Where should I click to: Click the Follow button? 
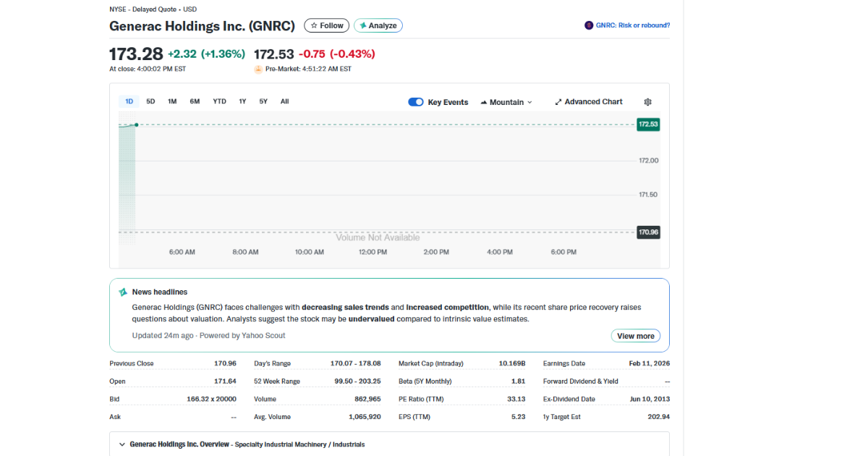tap(326, 25)
